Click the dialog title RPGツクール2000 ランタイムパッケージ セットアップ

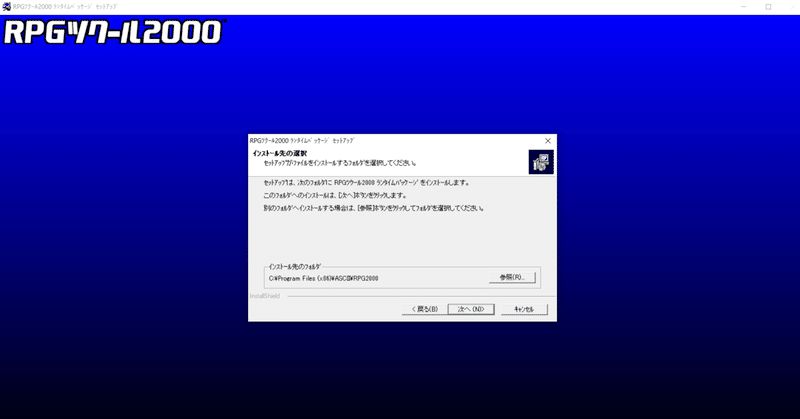tap(302, 140)
